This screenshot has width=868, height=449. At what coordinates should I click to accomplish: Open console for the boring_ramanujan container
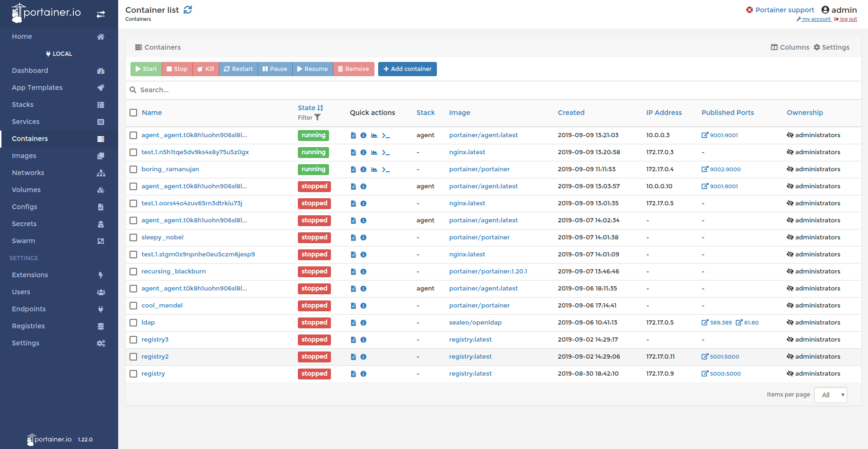coord(386,169)
